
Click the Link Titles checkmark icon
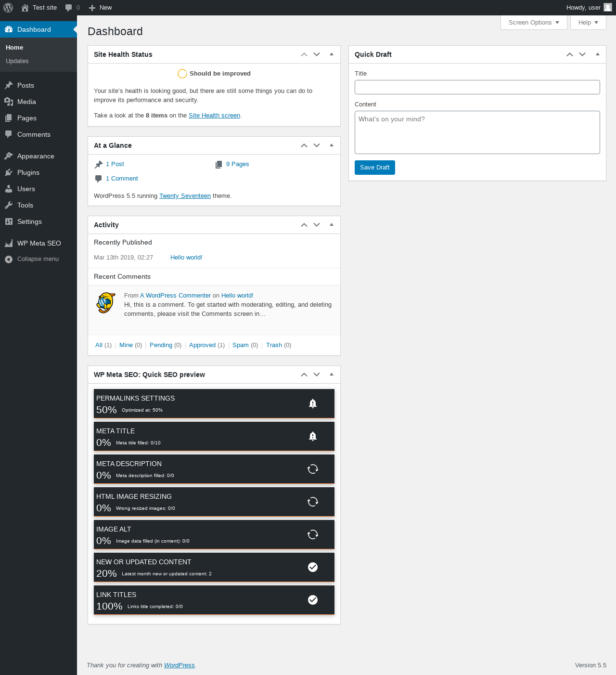[313, 599]
